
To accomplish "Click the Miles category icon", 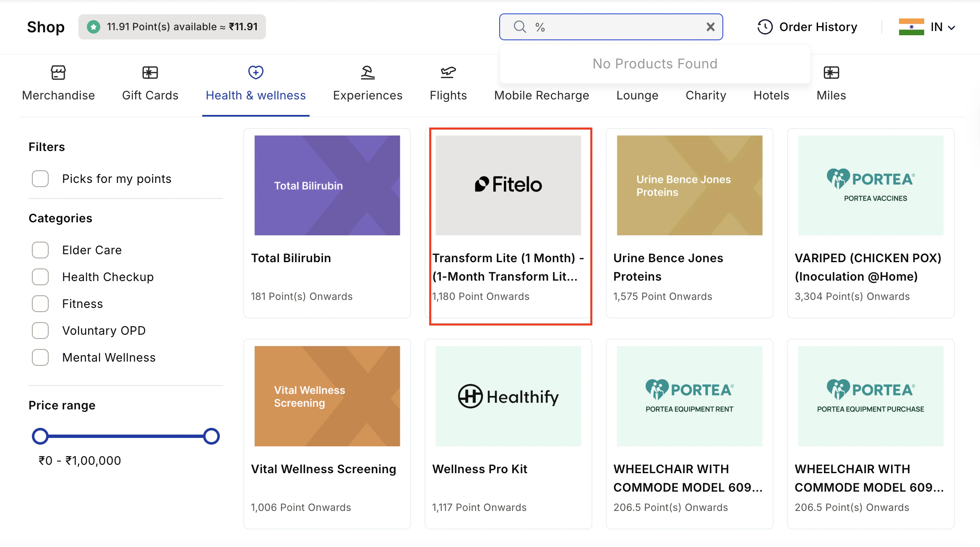I will pyautogui.click(x=831, y=73).
